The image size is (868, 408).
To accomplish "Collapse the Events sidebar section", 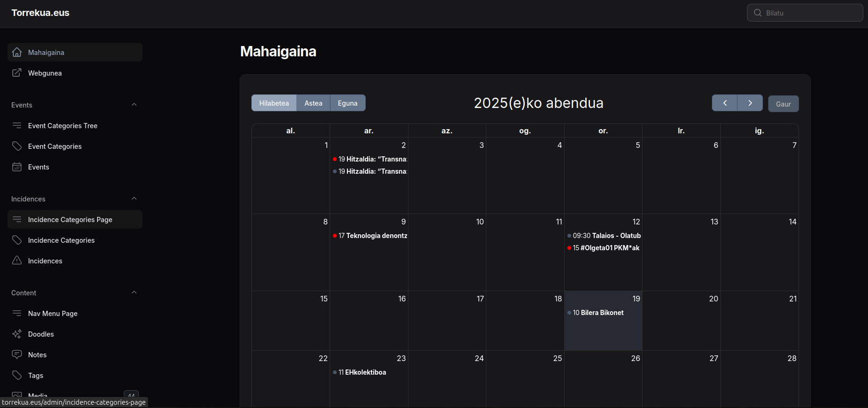I will tap(134, 105).
